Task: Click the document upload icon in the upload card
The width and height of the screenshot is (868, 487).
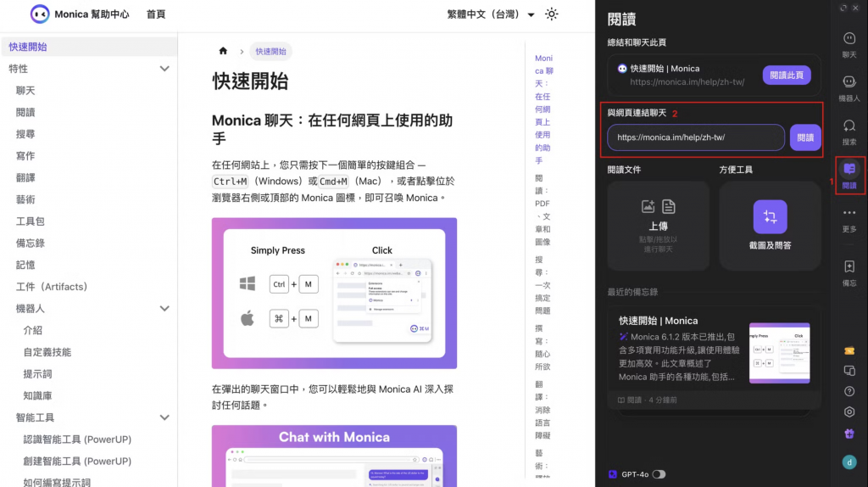Action: 669,207
